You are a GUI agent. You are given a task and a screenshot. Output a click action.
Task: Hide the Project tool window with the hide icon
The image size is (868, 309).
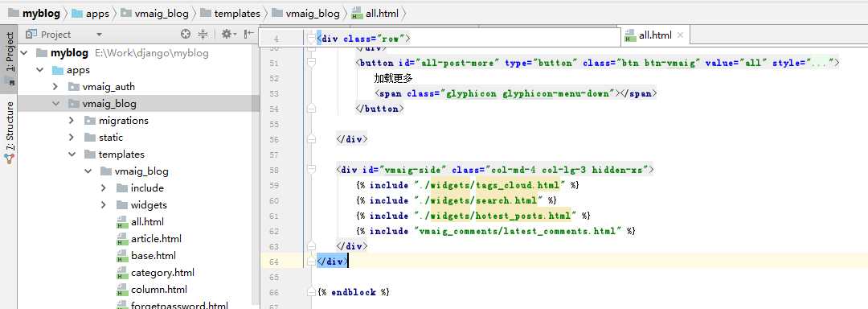click(249, 35)
